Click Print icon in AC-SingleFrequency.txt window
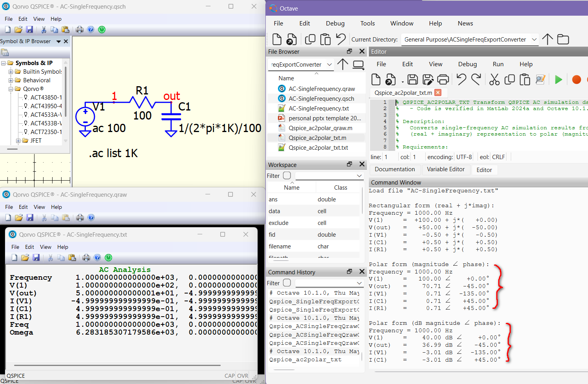 point(86,257)
